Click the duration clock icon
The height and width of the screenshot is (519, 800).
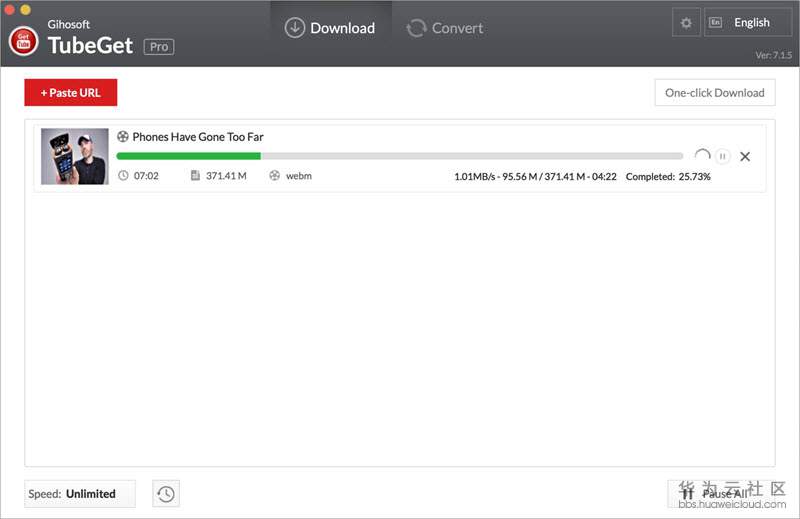[x=124, y=176]
